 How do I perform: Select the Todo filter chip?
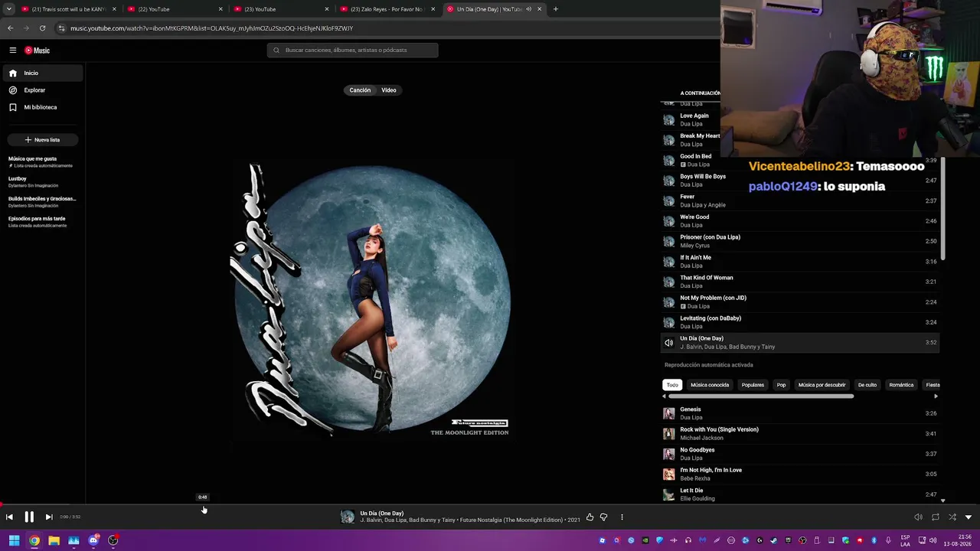click(x=672, y=385)
